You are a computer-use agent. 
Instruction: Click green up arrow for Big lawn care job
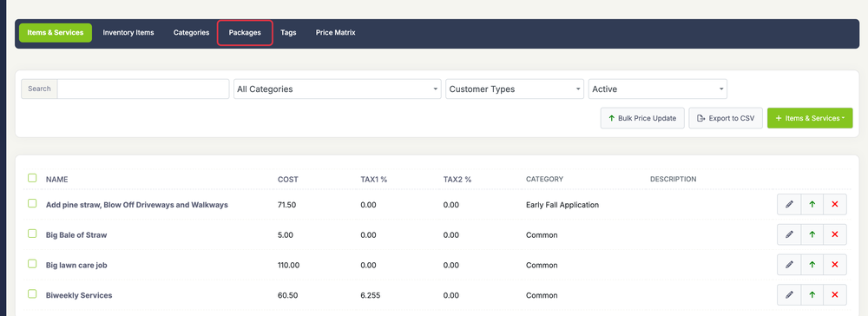pyautogui.click(x=812, y=265)
